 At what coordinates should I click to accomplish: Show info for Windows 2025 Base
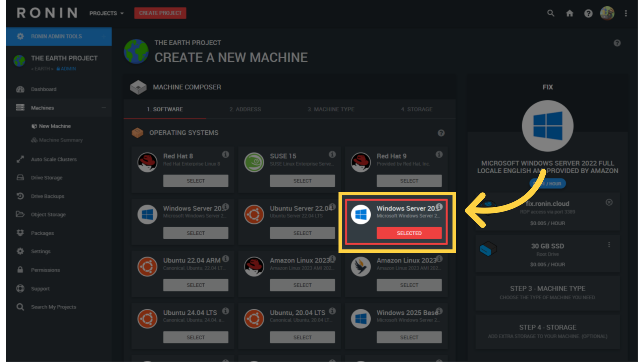click(x=439, y=311)
